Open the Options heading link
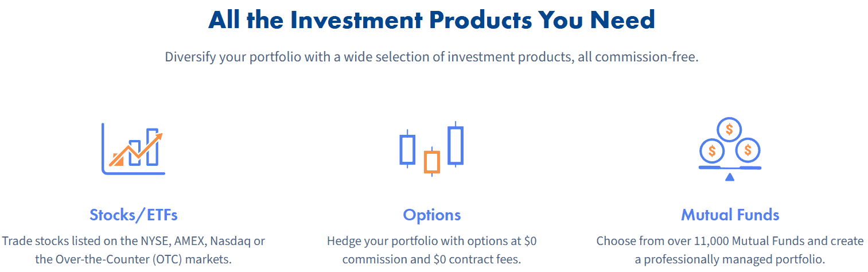 431,215
